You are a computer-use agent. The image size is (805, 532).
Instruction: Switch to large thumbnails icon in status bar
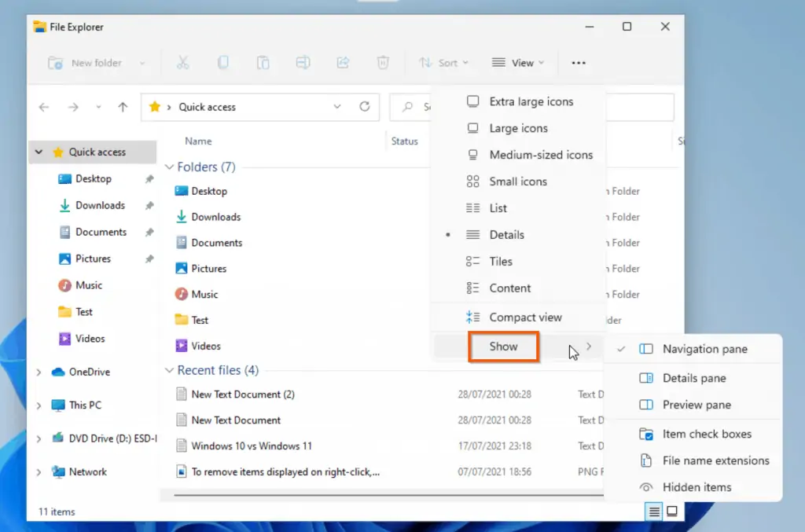(672, 511)
